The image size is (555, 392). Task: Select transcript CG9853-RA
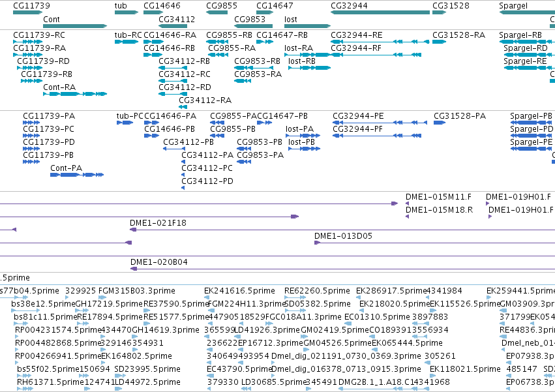(x=258, y=74)
